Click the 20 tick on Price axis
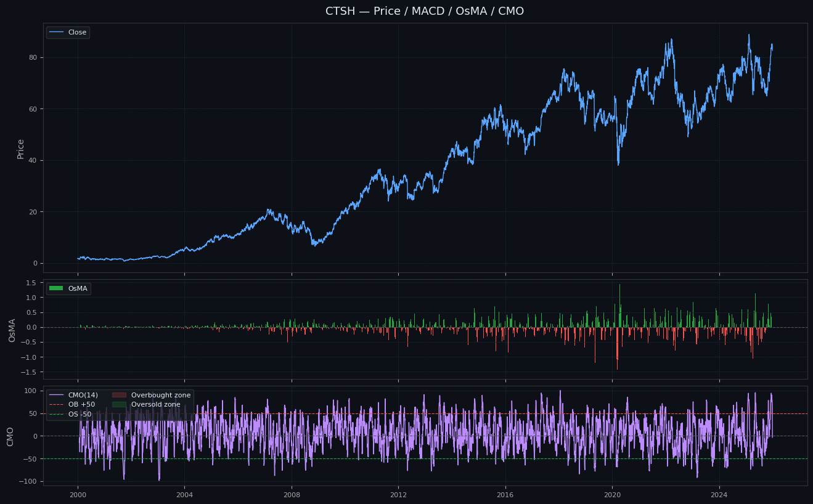 [x=33, y=212]
